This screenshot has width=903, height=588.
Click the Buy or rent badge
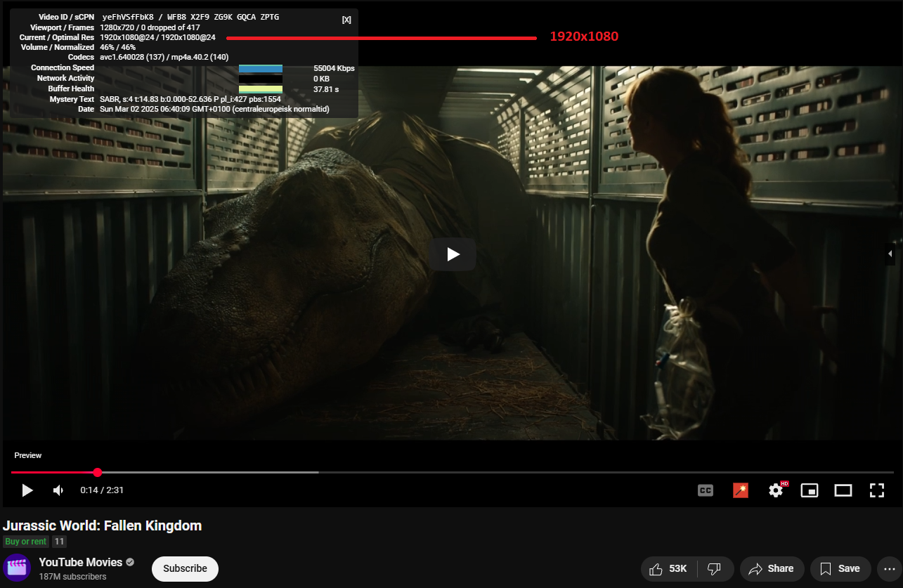pyautogui.click(x=25, y=542)
